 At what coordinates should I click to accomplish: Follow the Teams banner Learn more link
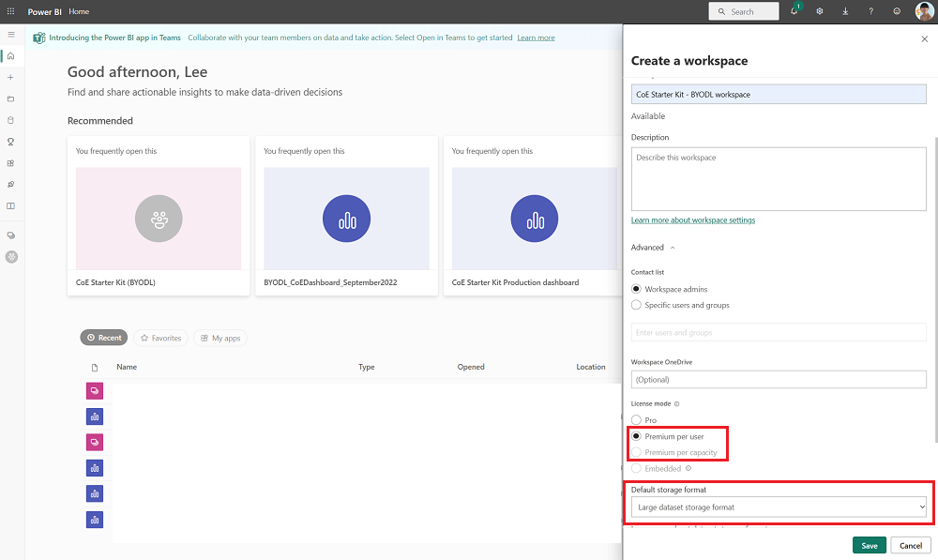tap(536, 38)
